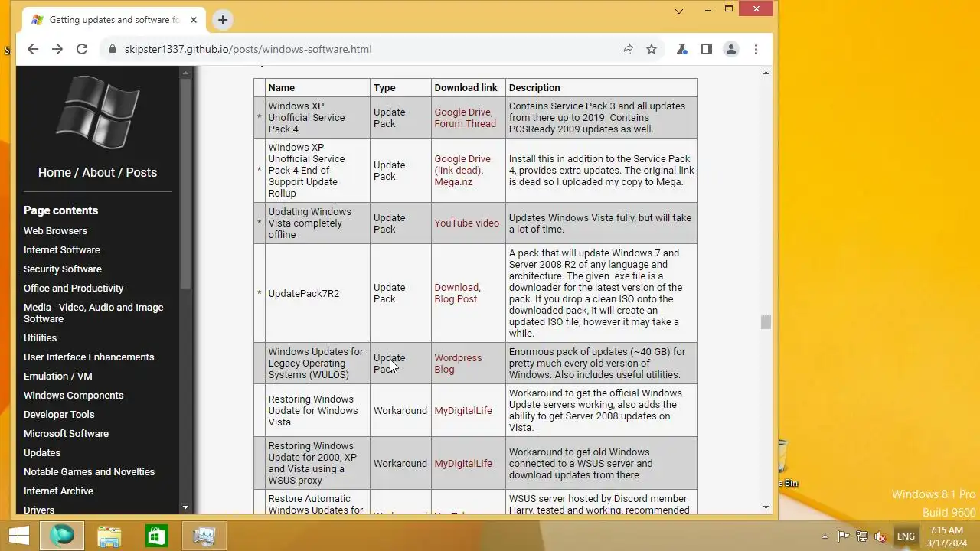Image resolution: width=980 pixels, height=551 pixels.
Task: Bookmark page with the star icon
Action: pos(652,49)
